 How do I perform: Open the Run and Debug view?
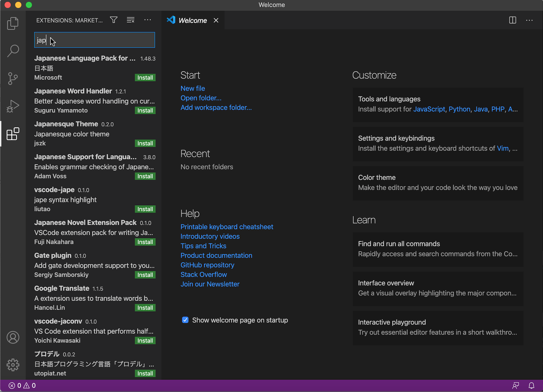[x=13, y=106]
